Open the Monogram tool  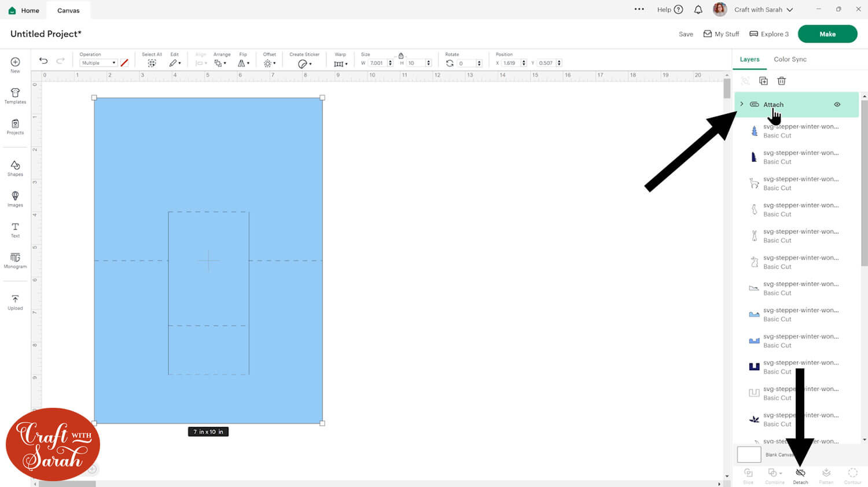pyautogui.click(x=15, y=260)
